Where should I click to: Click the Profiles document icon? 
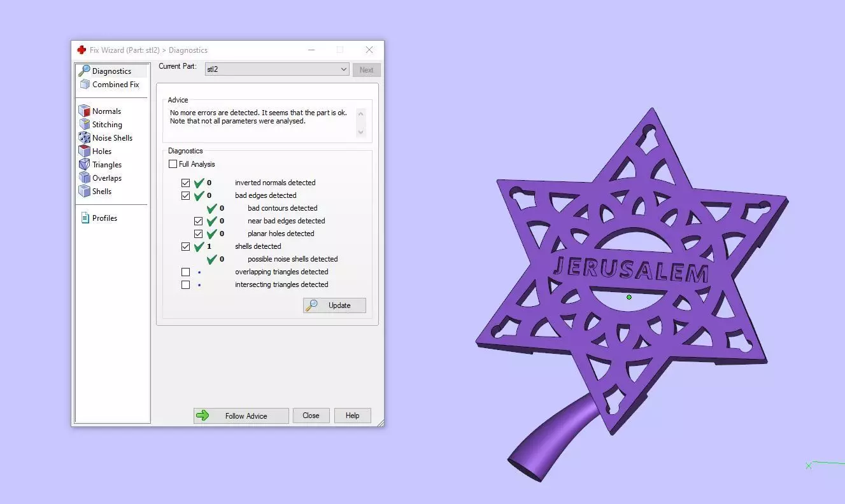click(x=85, y=218)
